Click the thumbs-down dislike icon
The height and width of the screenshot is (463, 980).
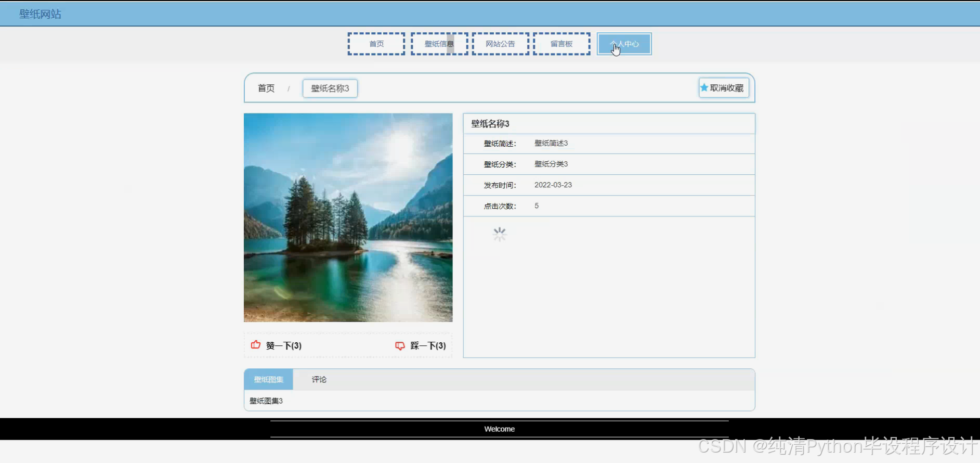pos(400,346)
